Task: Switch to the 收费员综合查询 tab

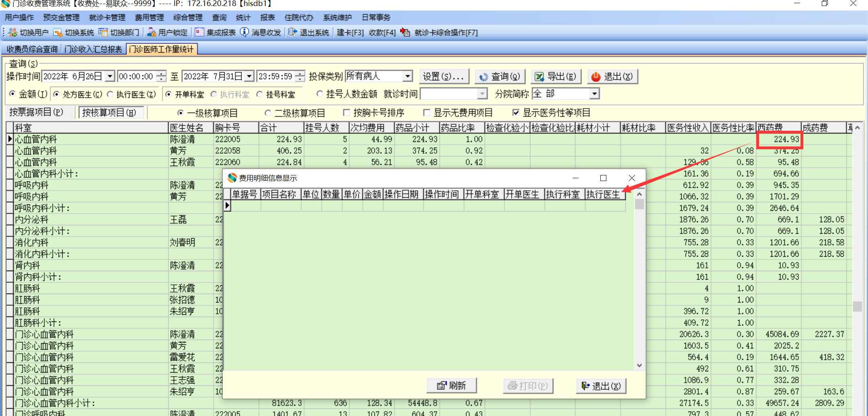Action: (x=32, y=49)
